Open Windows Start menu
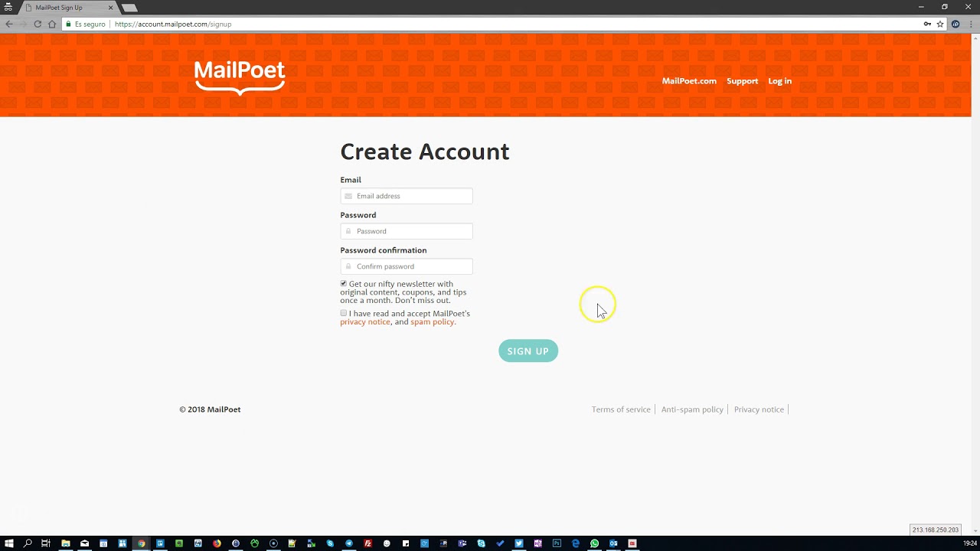Image resolution: width=980 pixels, height=551 pixels. coord(9,543)
